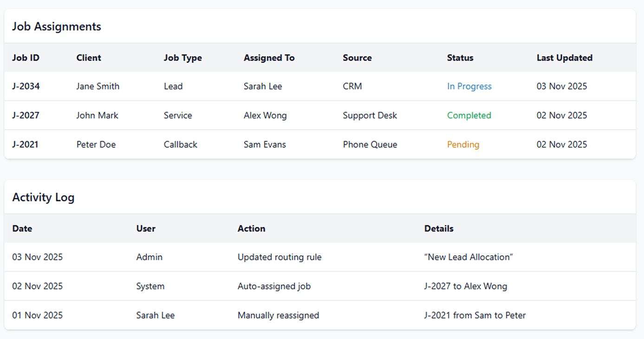Click the Status column header
This screenshot has width=644, height=339.
point(460,58)
